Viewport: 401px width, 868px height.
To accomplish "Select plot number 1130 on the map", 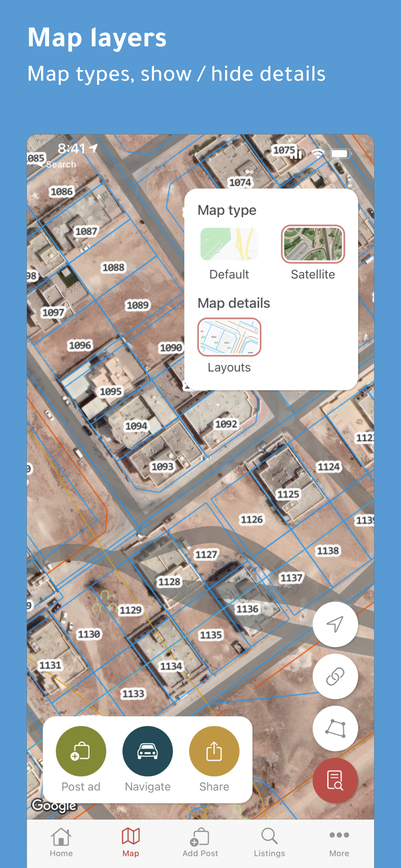I will (89, 635).
